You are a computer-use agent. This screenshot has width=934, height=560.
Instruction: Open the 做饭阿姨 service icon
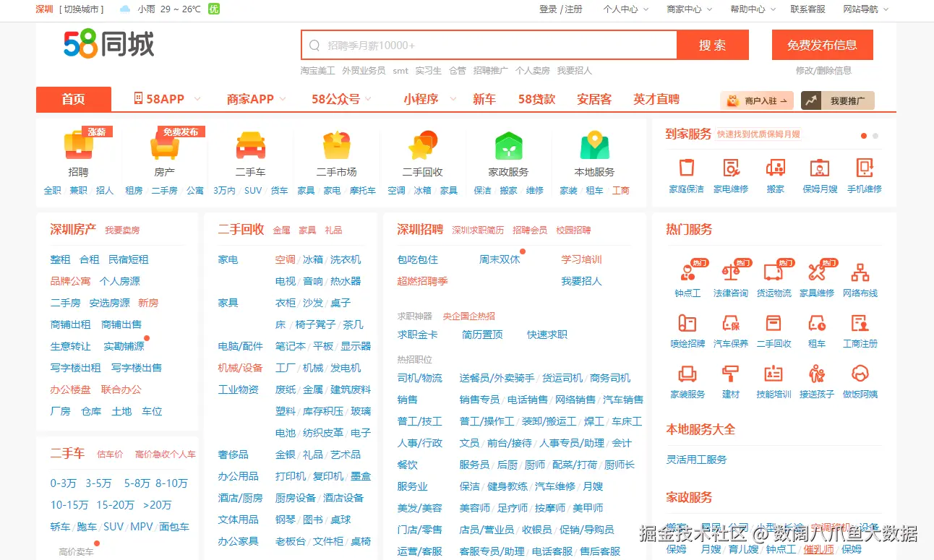[860, 374]
